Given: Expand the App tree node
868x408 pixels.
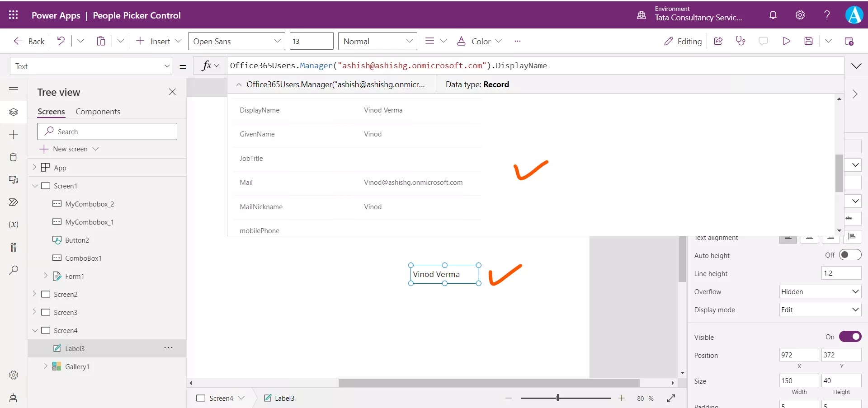Looking at the screenshot, I should click(34, 167).
